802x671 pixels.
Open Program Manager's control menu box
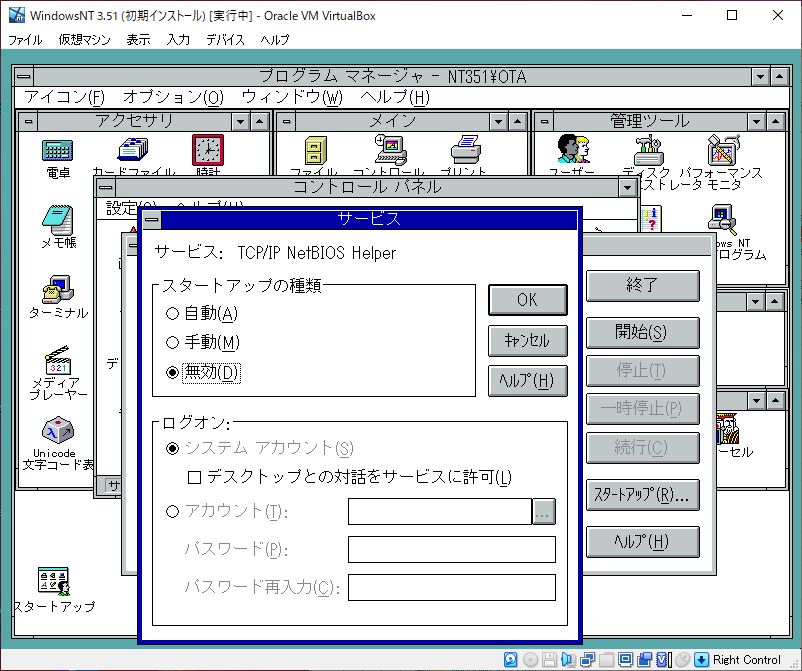[24, 77]
